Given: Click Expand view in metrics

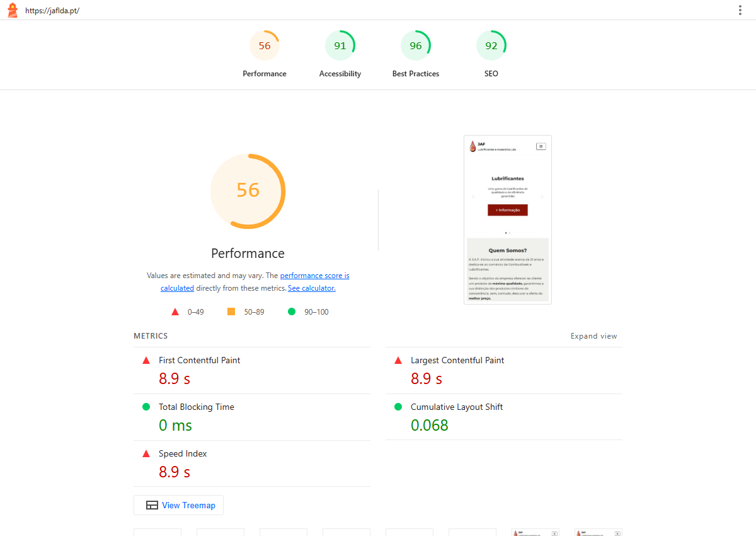Looking at the screenshot, I should 594,336.
